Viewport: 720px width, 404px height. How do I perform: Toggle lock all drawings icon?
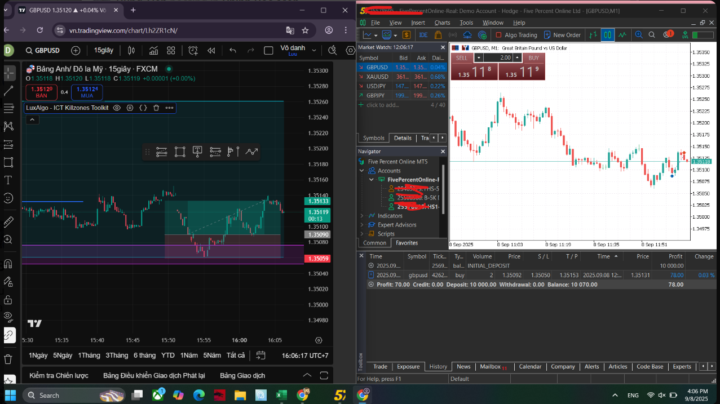tap(8, 299)
